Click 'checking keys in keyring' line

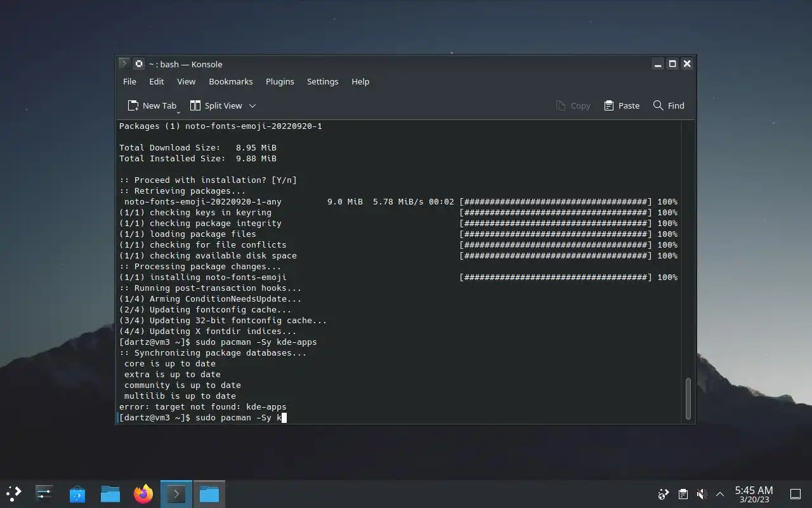pyautogui.click(x=195, y=212)
